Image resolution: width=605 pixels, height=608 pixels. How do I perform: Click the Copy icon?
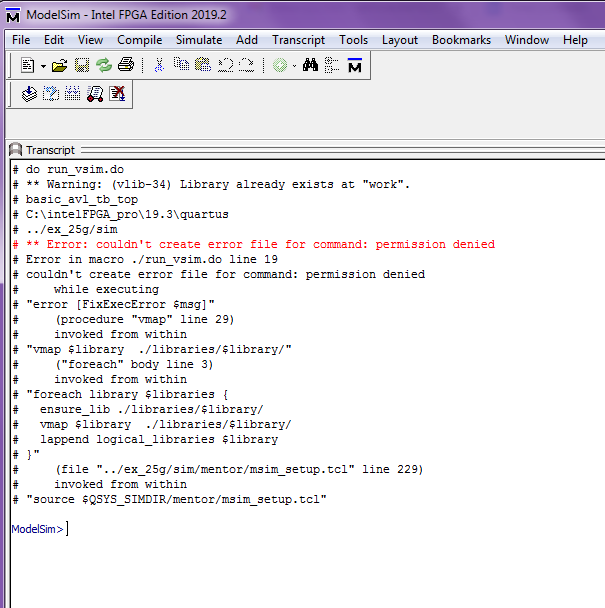pos(181,64)
